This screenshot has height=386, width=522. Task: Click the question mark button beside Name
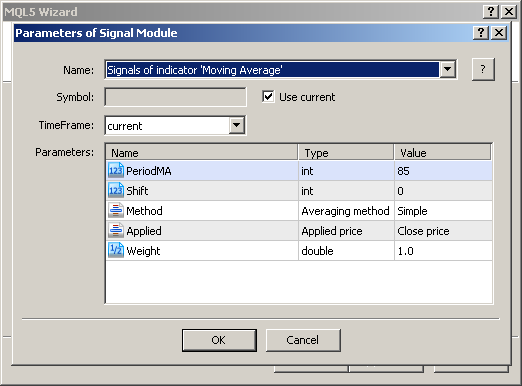coord(483,70)
